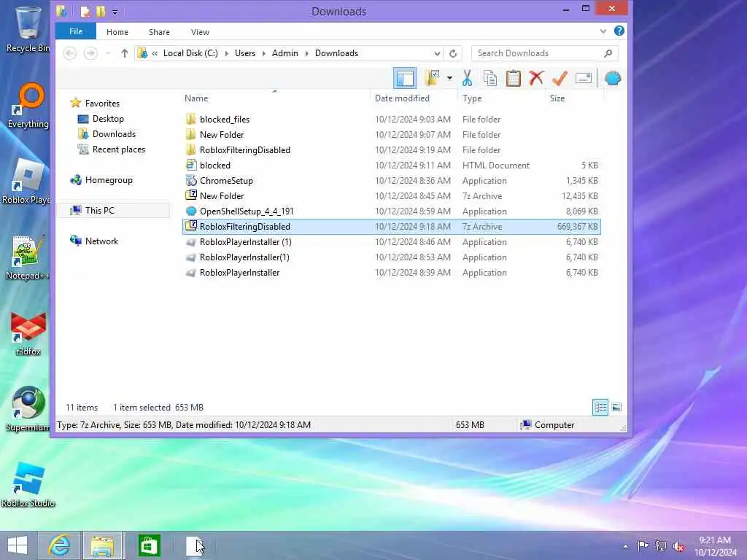Viewport: 747px width, 560px height.
Task: Click the blue shell Classic Explorer settings icon
Action: click(613, 78)
